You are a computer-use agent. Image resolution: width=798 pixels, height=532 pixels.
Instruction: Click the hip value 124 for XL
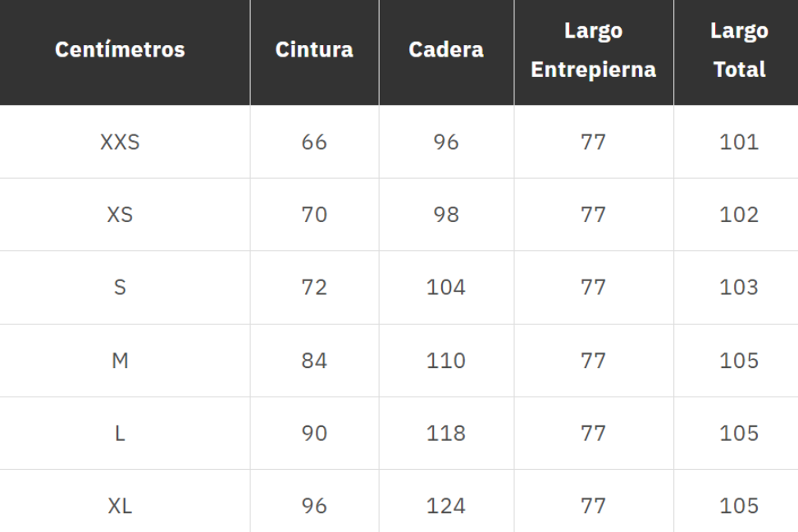coord(445,506)
